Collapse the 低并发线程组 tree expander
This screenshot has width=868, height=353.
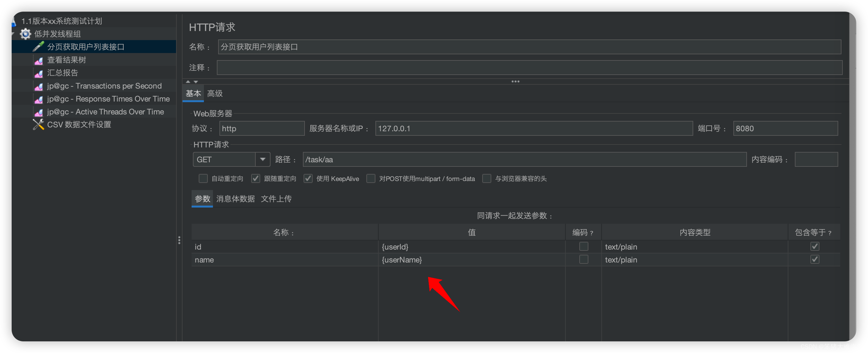tap(13, 34)
